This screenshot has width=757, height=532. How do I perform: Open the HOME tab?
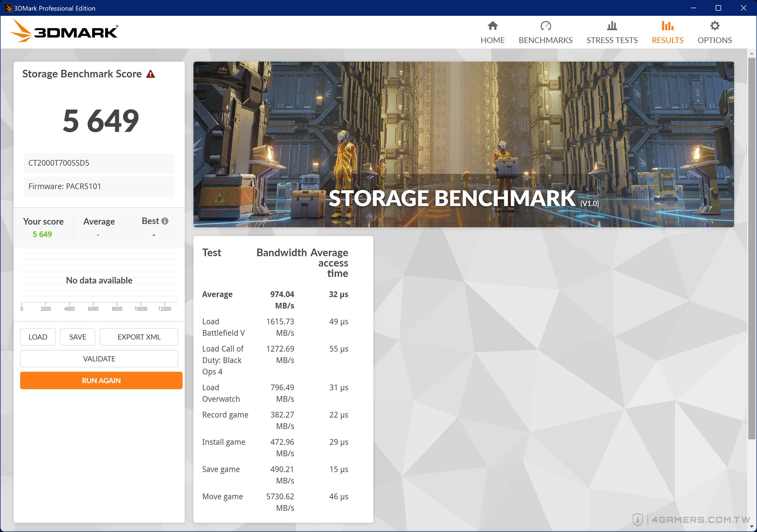(493, 32)
